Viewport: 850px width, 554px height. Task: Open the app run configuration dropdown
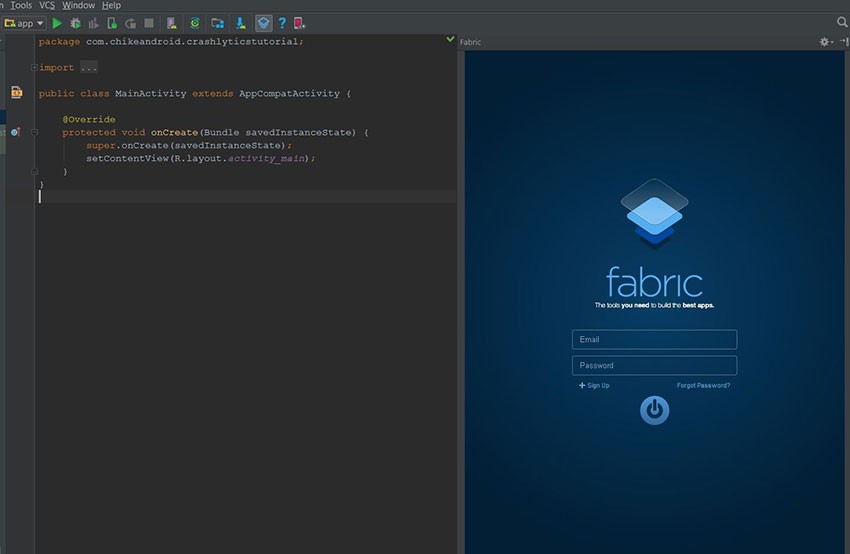[23, 23]
